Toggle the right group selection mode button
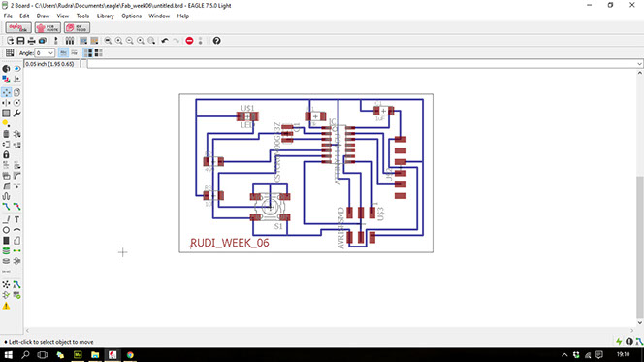 coord(98,53)
